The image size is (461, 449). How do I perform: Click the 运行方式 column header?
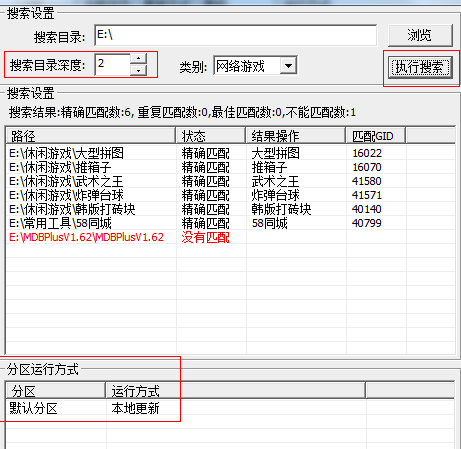[235, 391]
